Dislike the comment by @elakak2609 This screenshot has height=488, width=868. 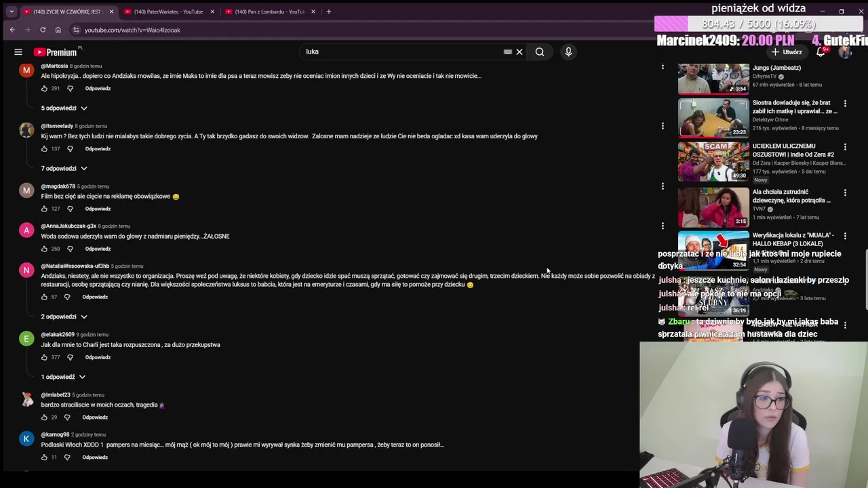coord(70,357)
